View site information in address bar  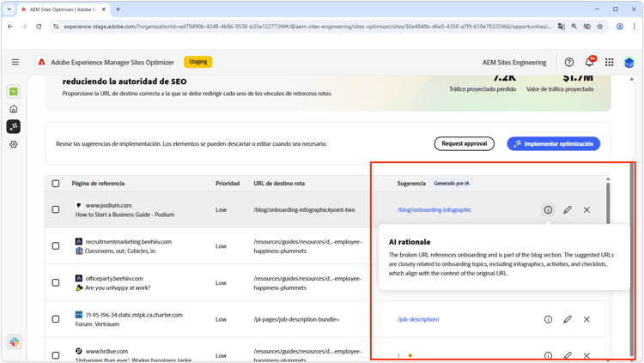56,27
